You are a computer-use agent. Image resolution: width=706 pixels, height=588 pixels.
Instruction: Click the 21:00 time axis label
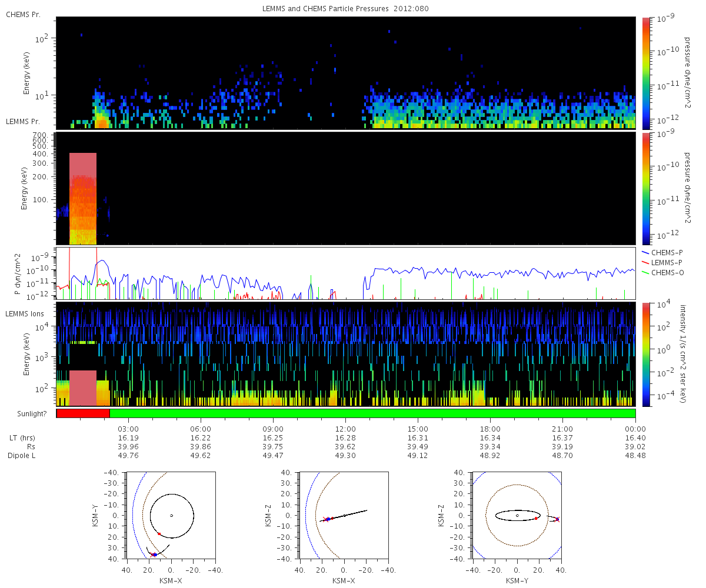562,429
